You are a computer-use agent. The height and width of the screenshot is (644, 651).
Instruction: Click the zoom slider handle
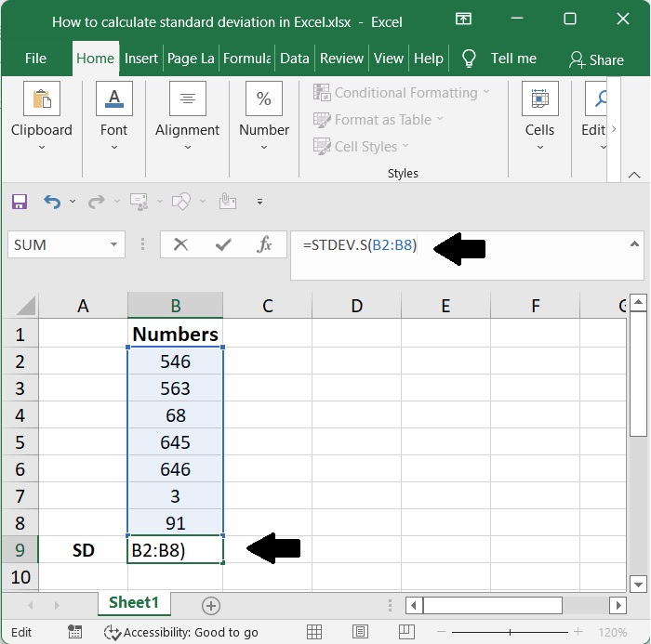pyautogui.click(x=510, y=632)
